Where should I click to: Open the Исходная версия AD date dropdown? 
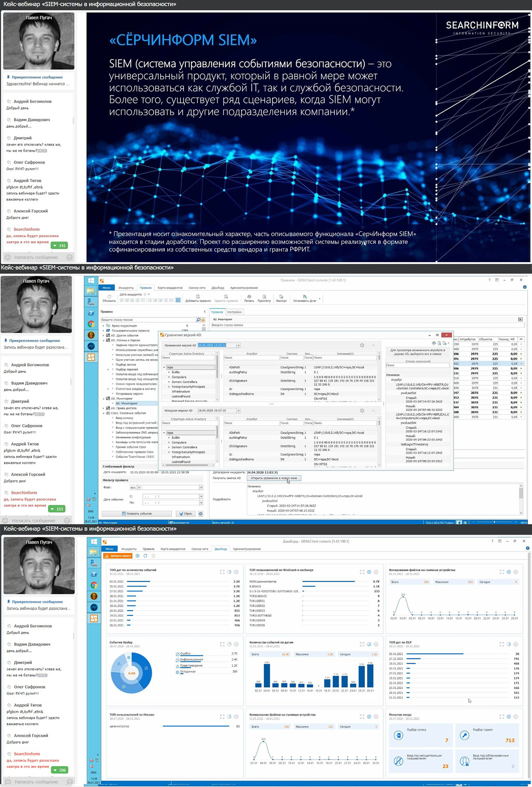(x=239, y=411)
